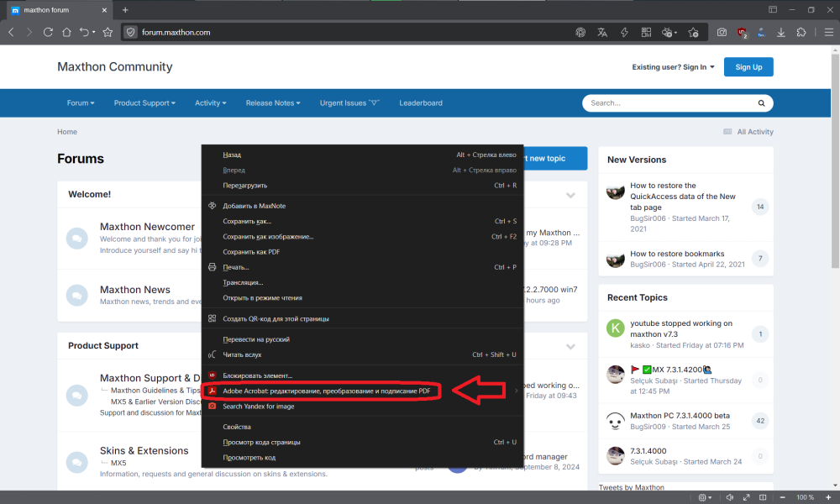The image size is (840, 504).
Task: Click the translate page icon
Action: tap(602, 32)
